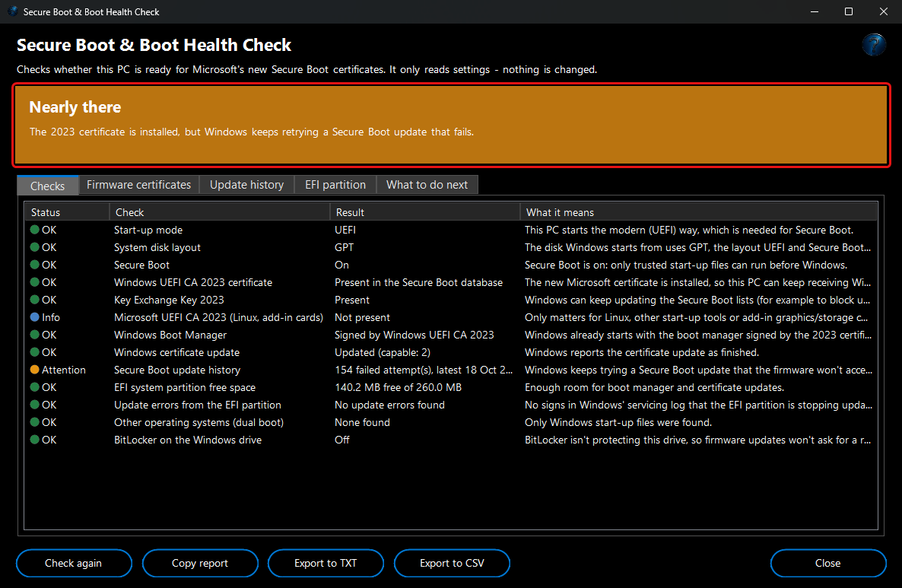Click the Copy report button

[x=199, y=563]
